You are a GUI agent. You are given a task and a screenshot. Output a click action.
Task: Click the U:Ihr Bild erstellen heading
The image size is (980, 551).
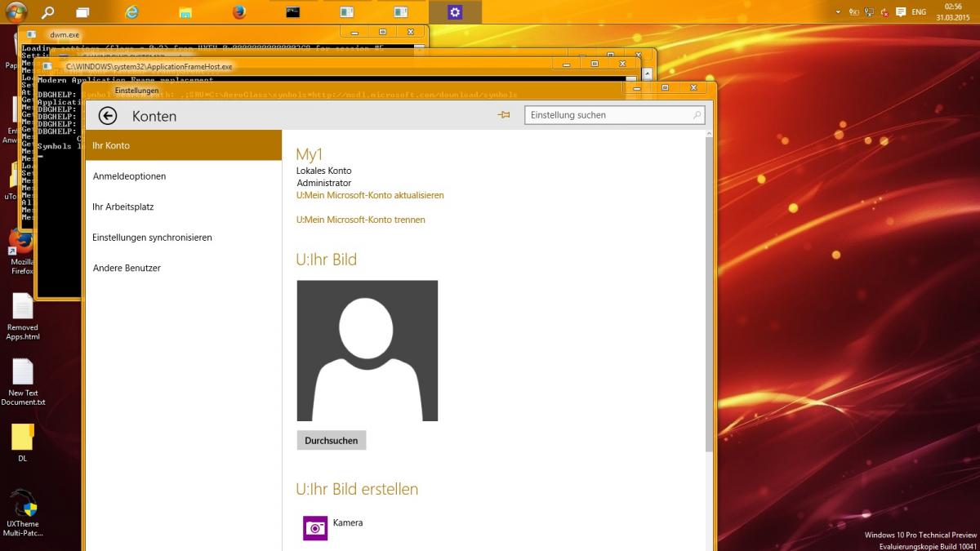coord(357,489)
